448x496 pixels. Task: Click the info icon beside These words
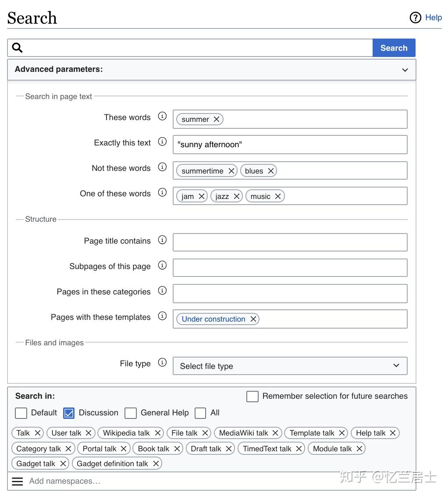[162, 117]
